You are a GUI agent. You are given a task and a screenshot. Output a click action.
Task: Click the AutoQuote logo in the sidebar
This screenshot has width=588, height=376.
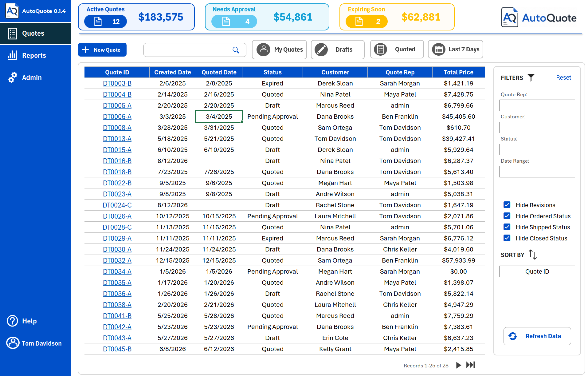tap(12, 11)
